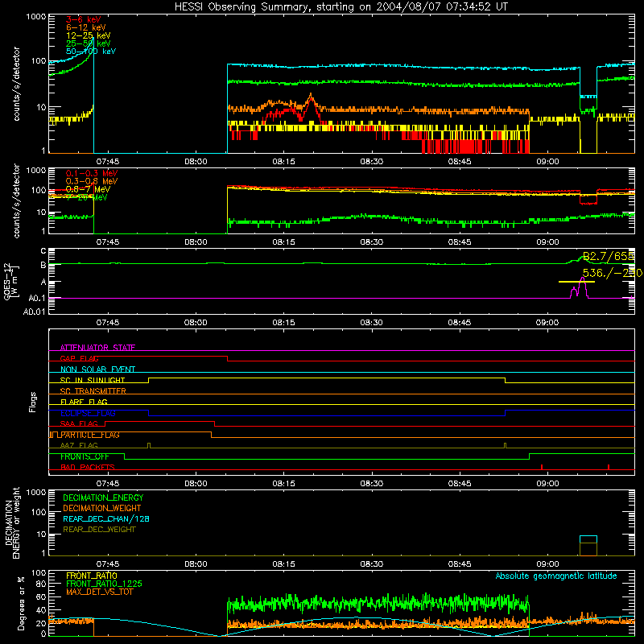This screenshot has width=644, height=644.
Task: Select the FRONT_RATIO legend label
Action: [x=92, y=576]
